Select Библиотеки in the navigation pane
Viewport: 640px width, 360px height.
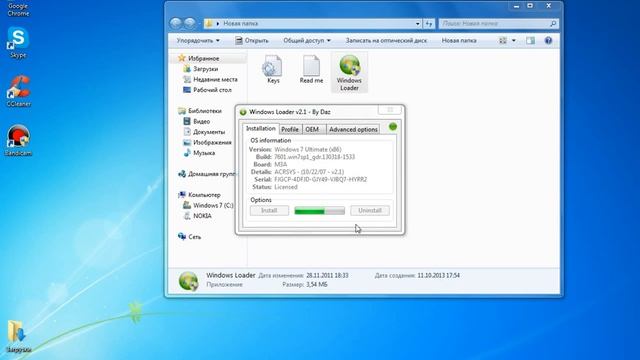point(204,111)
